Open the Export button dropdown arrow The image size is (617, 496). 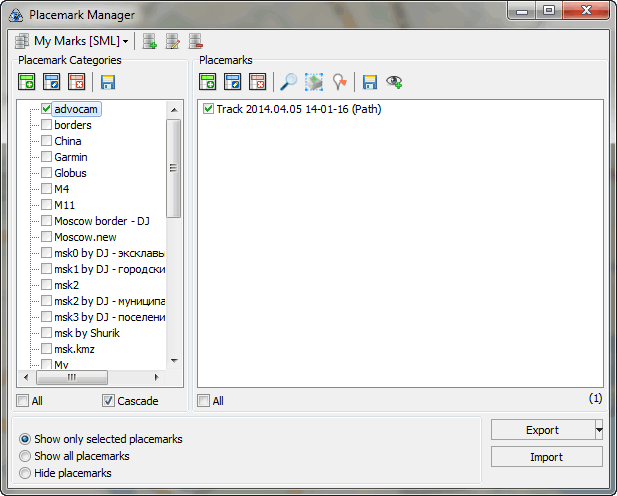[x=598, y=430]
